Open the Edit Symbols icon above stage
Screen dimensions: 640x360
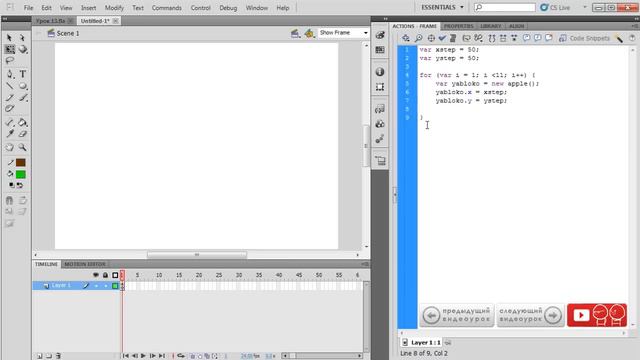309,33
